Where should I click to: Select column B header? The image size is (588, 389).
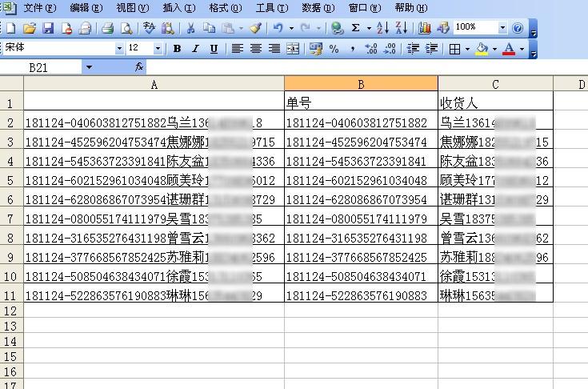pyautogui.click(x=361, y=84)
